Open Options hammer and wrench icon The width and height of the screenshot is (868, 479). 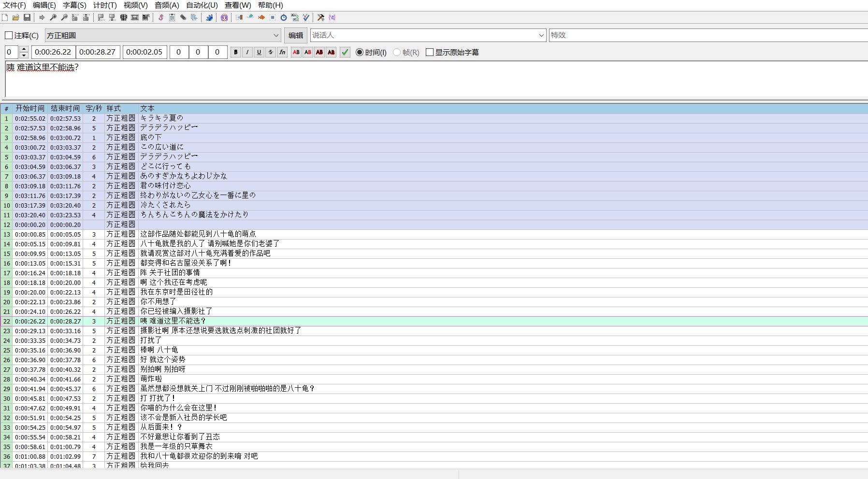[321, 17]
